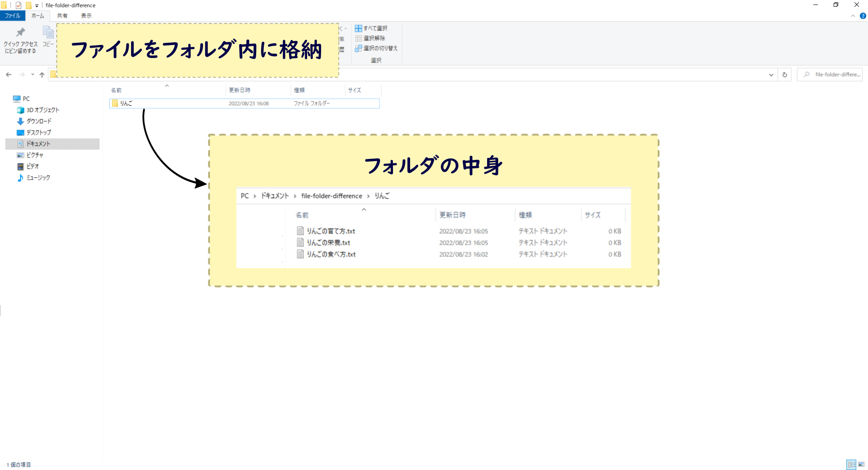This screenshot has width=868, height=470.
Task: Pin current folder to Quick Access
Action: (20, 39)
